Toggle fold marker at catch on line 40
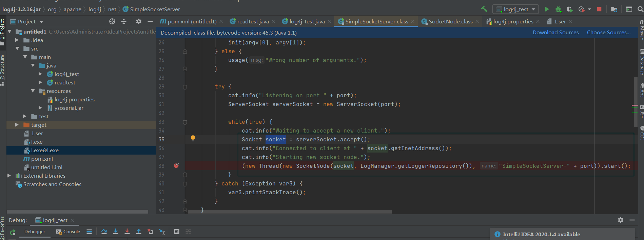Screen dimensions: 644x240 (185, 184)
